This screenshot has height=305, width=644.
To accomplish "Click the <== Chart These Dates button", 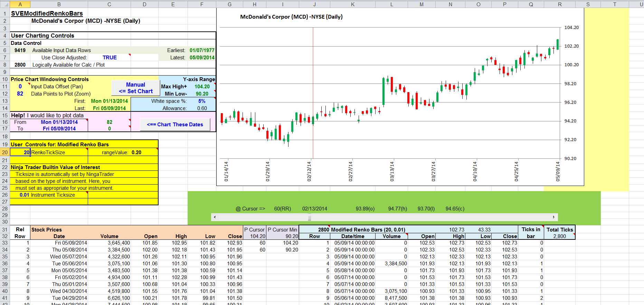I will [x=175, y=125].
